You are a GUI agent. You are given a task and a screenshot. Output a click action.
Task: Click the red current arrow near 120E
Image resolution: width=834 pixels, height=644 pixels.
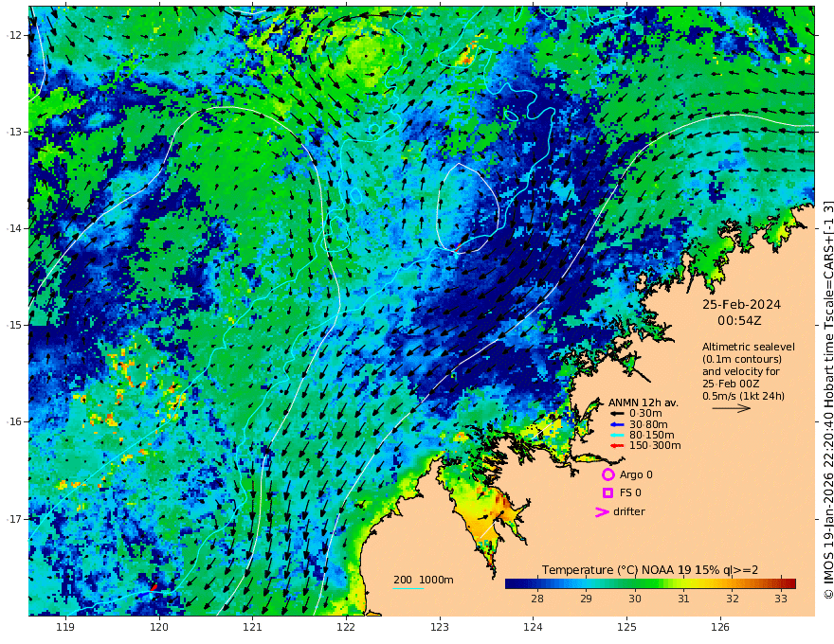[154, 587]
